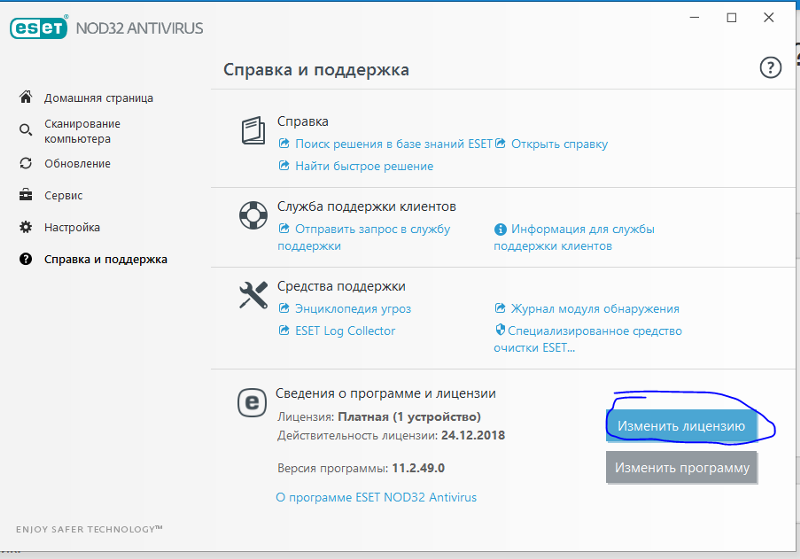Open the Энциклопедия угроз link
Viewport: 800px width, 559px height.
tap(352, 309)
